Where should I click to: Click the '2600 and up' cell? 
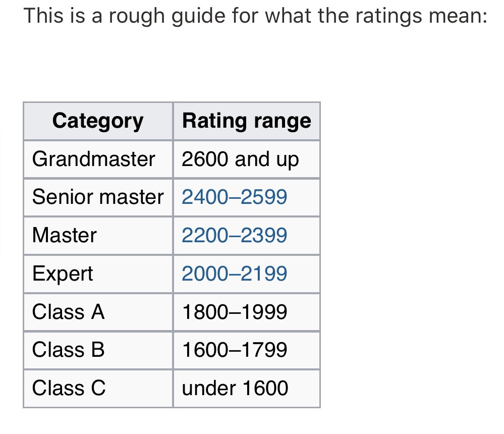click(240, 159)
